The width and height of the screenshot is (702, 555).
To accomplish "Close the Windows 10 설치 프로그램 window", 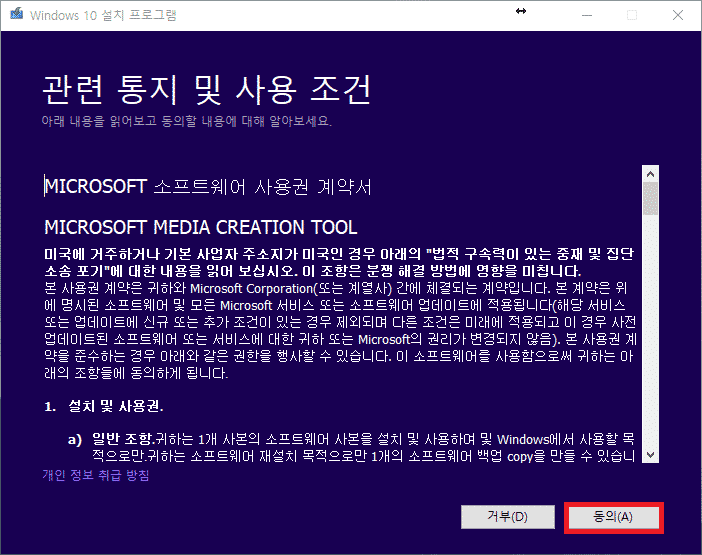I will point(678,15).
